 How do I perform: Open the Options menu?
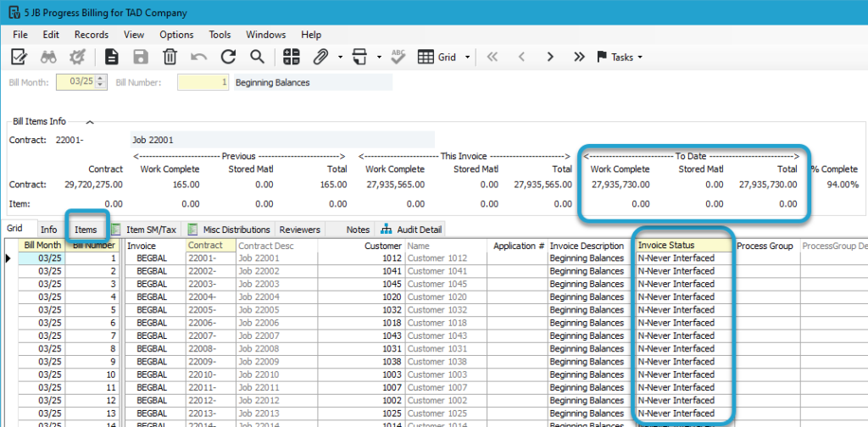(176, 34)
